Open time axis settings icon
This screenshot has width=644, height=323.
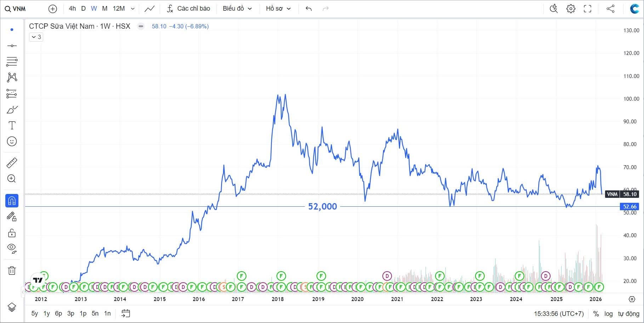pos(632,299)
